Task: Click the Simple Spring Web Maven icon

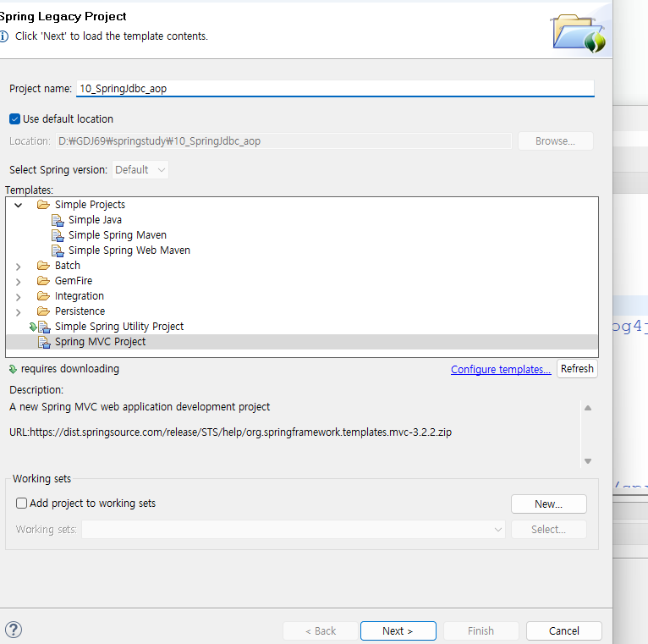Action: tap(58, 250)
